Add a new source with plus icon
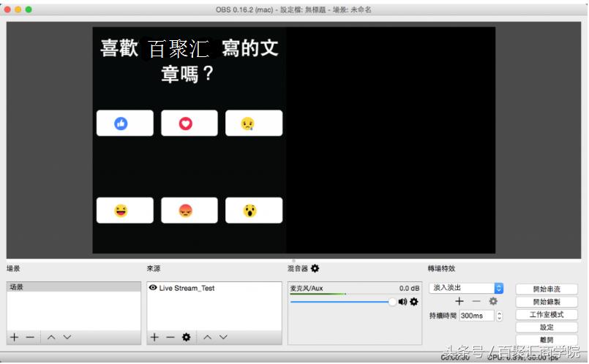This screenshot has width=589, height=364. click(154, 338)
